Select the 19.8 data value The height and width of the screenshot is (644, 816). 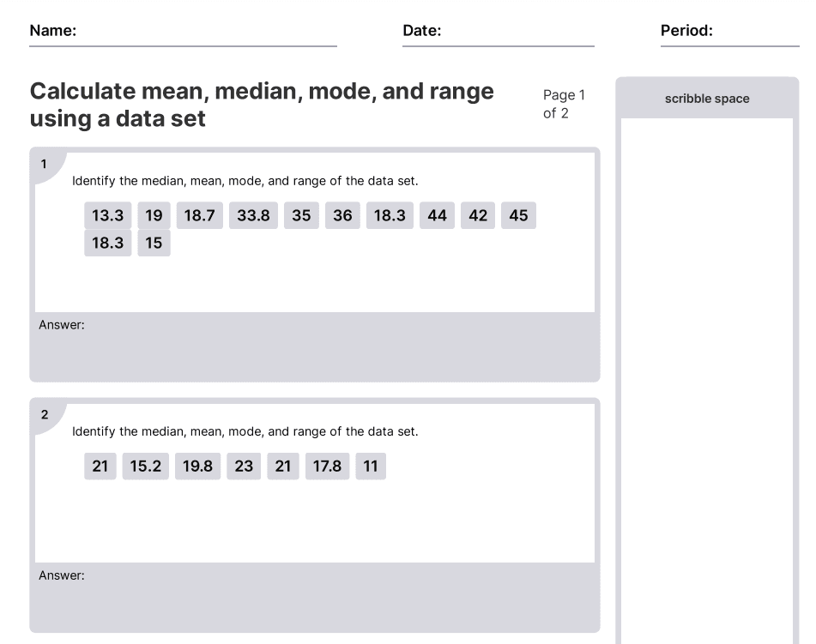click(x=197, y=467)
